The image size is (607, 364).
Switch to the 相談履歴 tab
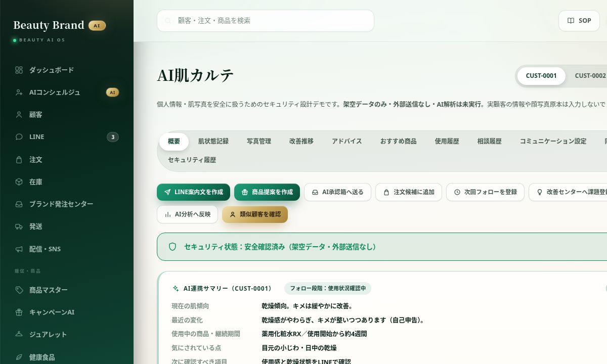[490, 142]
